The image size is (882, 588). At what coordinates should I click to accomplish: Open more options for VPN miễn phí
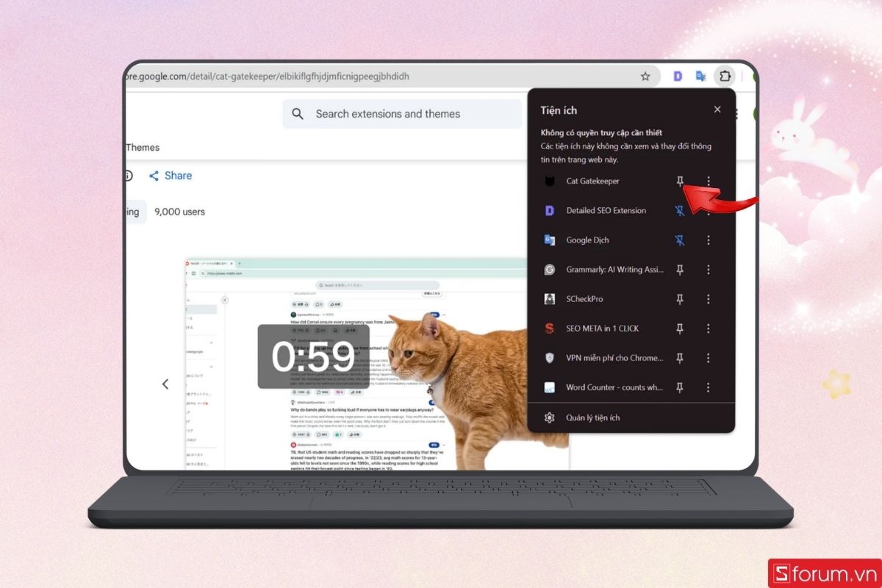[x=709, y=358]
